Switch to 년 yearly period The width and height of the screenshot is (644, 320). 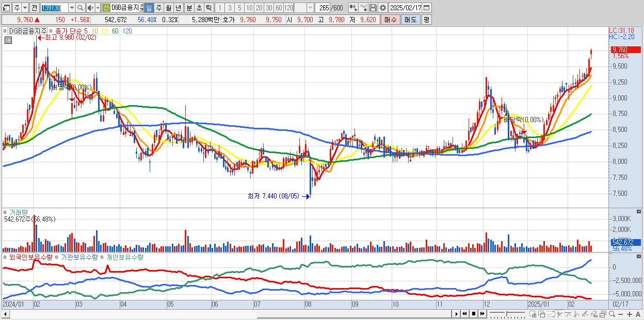[178, 8]
